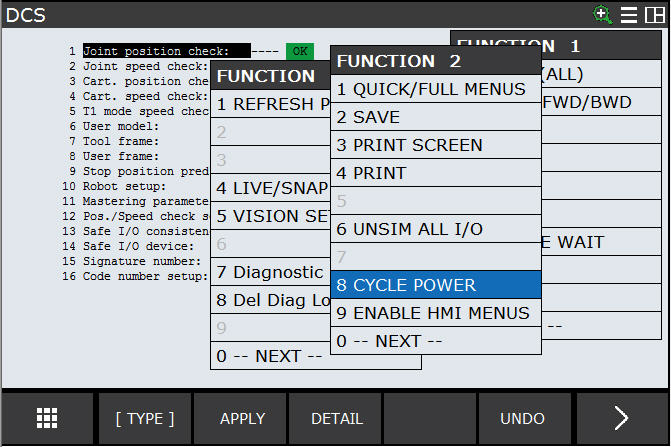Click the right arrow softkey for more options
Image resolution: width=671 pixels, height=447 pixels.
tap(622, 418)
